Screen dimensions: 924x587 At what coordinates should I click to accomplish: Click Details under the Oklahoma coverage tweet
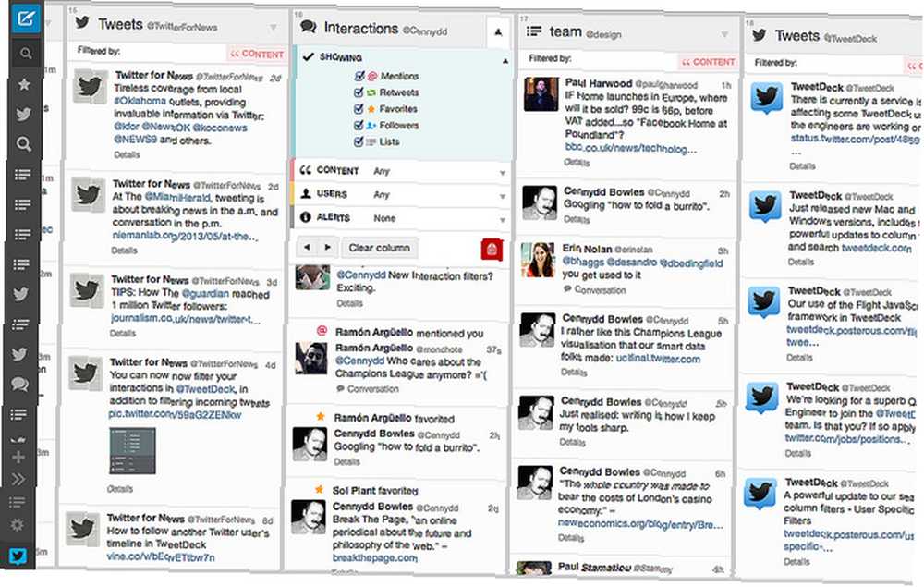[127, 154]
